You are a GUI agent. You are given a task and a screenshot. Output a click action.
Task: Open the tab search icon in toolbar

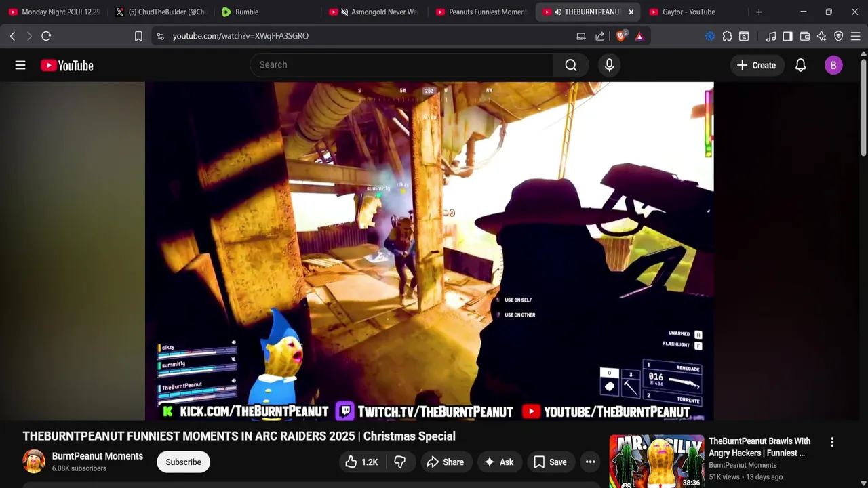744,36
